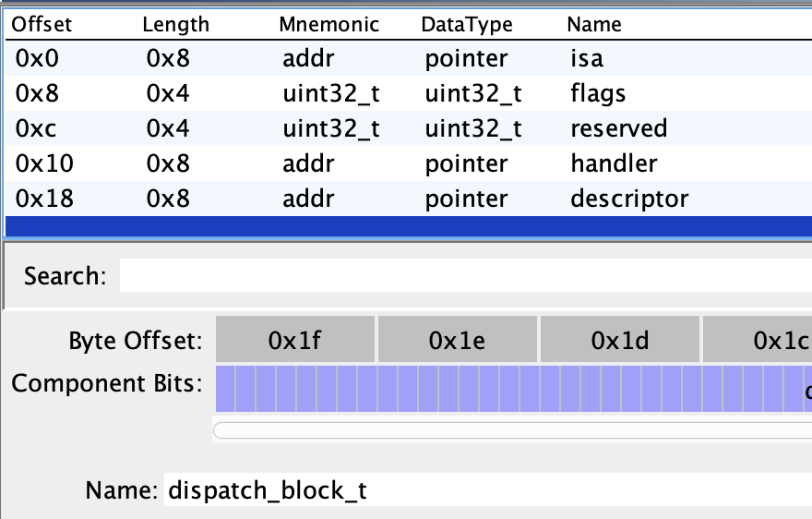Select the flags field name cell
Viewport: 812px width, 519px height.
598,93
